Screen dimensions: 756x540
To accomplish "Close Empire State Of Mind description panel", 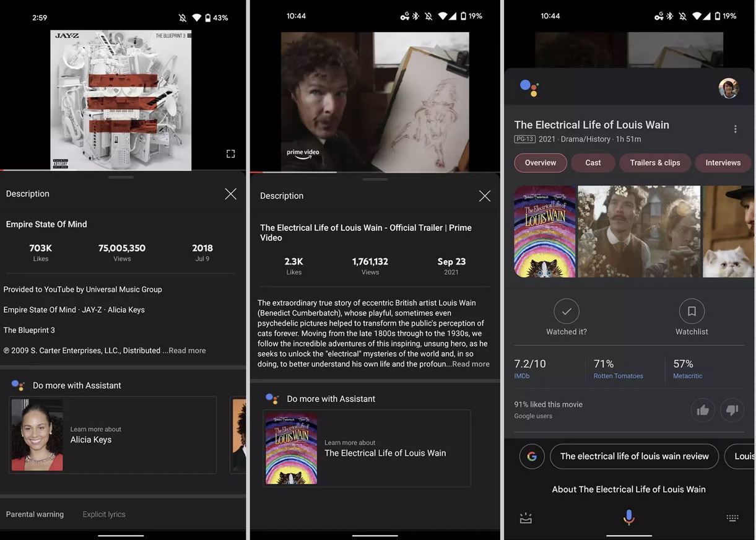I will 231,194.
